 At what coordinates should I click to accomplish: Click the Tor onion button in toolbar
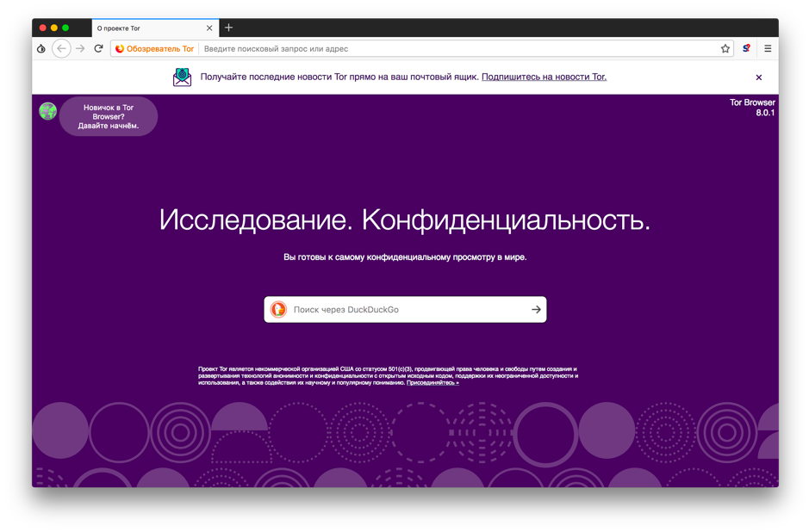pos(41,48)
